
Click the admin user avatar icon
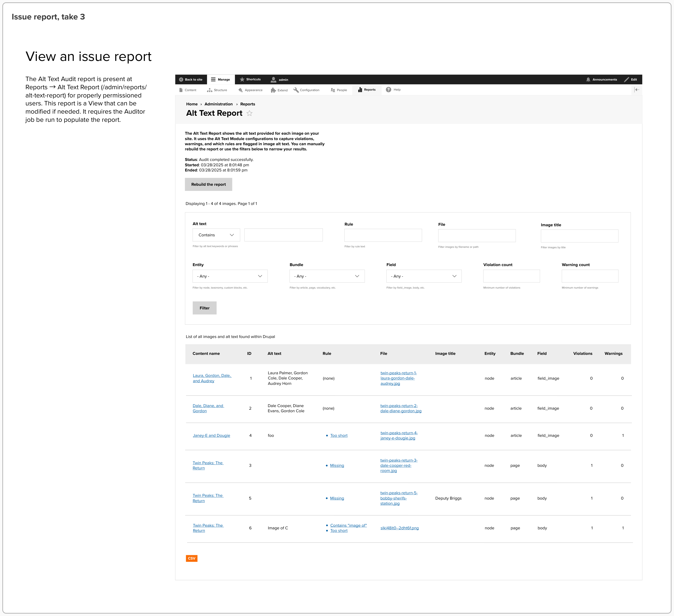tap(274, 79)
